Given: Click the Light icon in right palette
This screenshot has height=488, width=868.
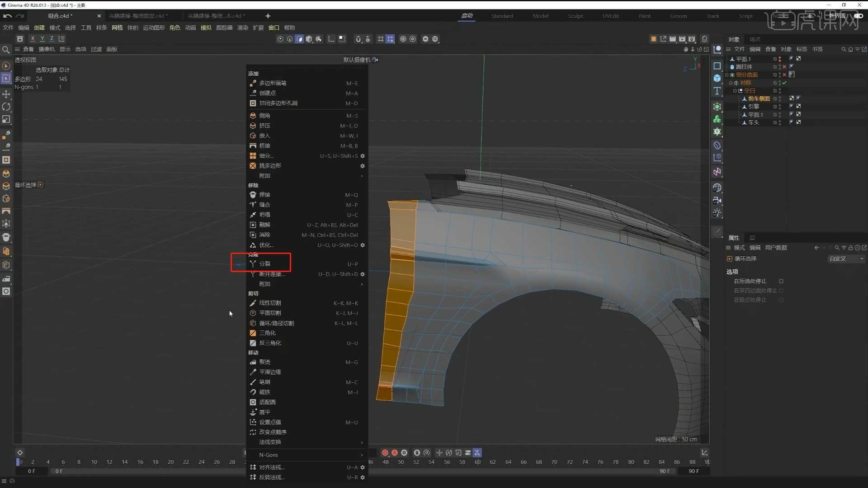Looking at the screenshot, I should coord(717,213).
